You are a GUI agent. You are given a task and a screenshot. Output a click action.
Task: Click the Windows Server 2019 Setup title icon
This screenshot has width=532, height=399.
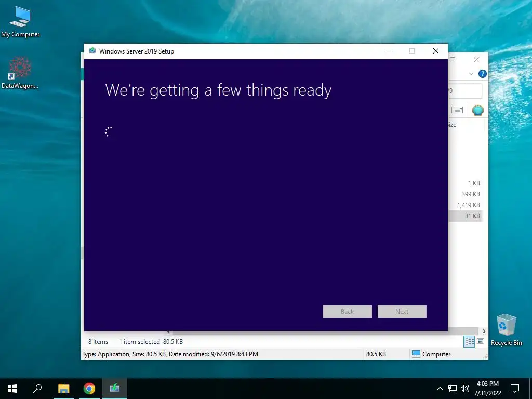pyautogui.click(x=92, y=51)
